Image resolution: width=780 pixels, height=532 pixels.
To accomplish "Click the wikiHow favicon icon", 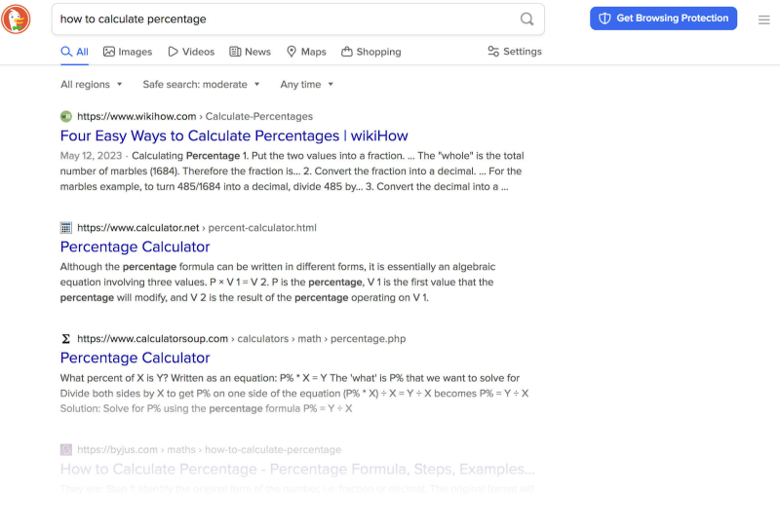I will click(66, 116).
